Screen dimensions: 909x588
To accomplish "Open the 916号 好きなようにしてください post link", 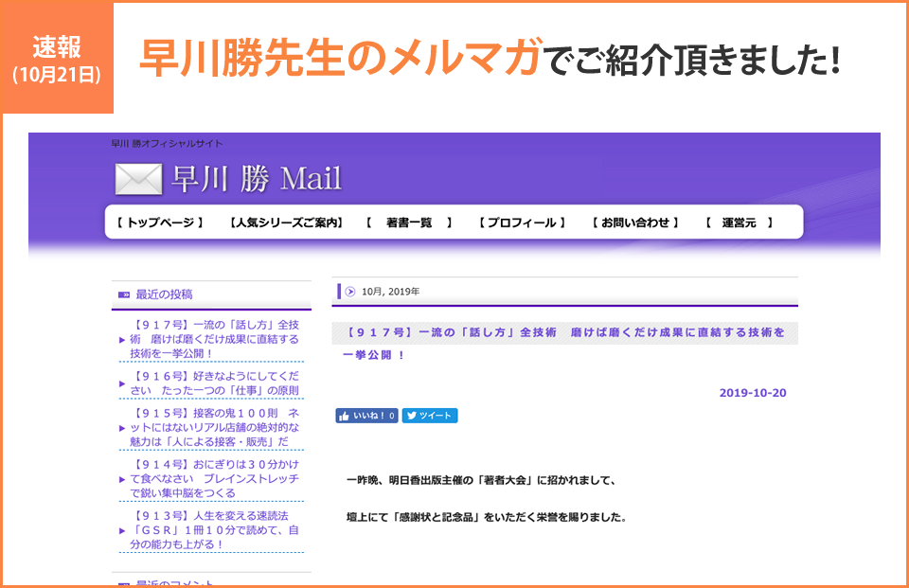I will (215, 383).
